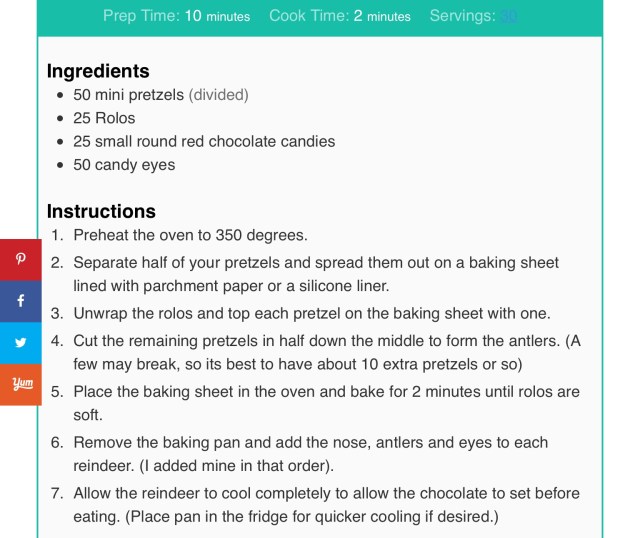The height and width of the screenshot is (538, 640).
Task: Click the Cook Time label
Action: (x=308, y=16)
